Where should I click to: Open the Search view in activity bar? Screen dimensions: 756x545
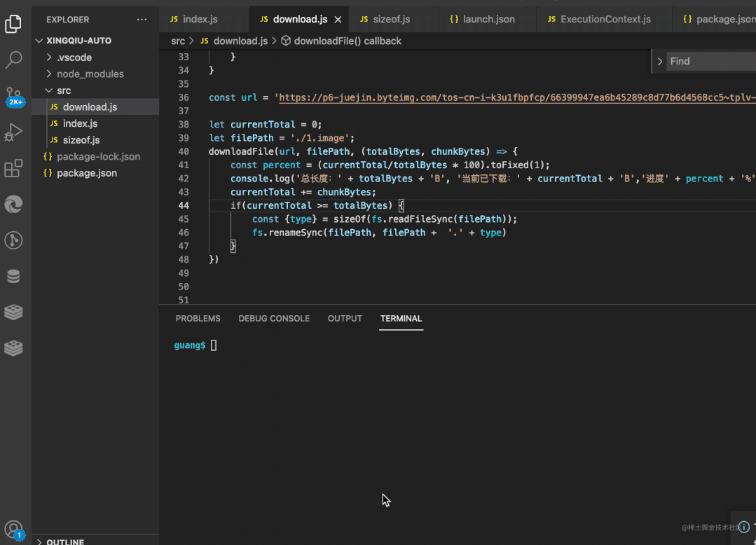pos(14,60)
